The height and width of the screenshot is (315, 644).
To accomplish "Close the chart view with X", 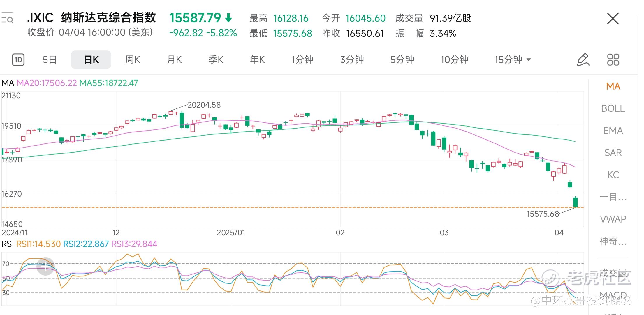I will pyautogui.click(x=613, y=19).
